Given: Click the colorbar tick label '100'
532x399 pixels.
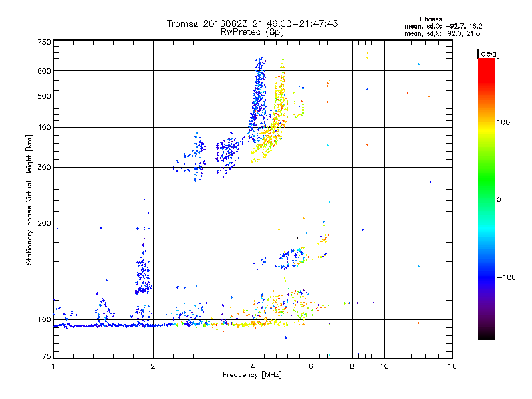Looking at the screenshot, I should (x=503, y=122).
